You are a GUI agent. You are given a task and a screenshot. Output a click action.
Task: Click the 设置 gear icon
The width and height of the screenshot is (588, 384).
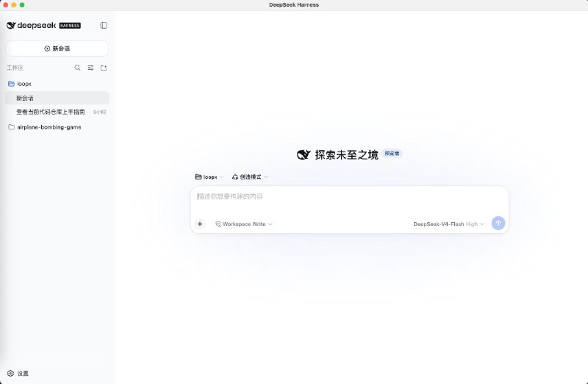pos(10,373)
